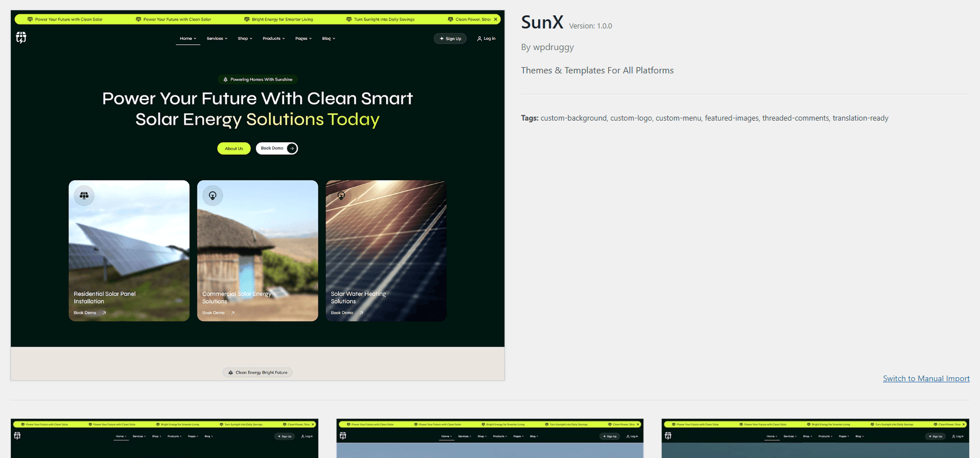Click the SunX theme title
The image size is (980, 458).
click(x=542, y=22)
